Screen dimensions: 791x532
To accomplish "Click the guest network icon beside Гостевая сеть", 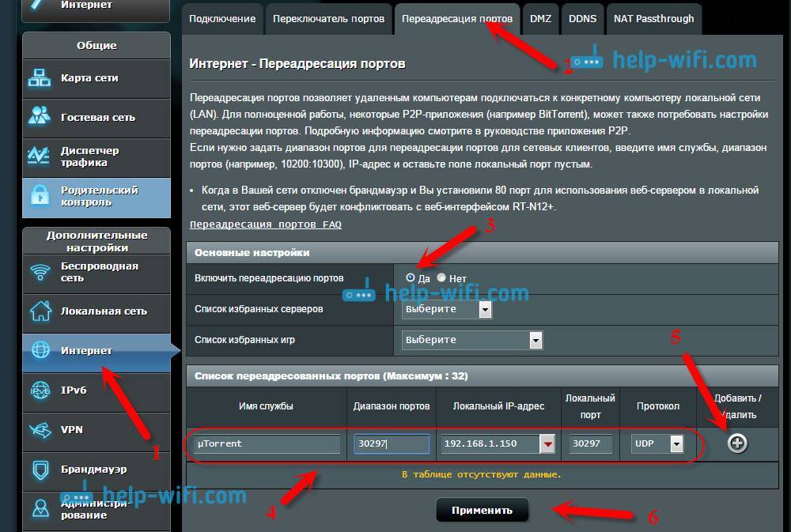I will click(39, 116).
